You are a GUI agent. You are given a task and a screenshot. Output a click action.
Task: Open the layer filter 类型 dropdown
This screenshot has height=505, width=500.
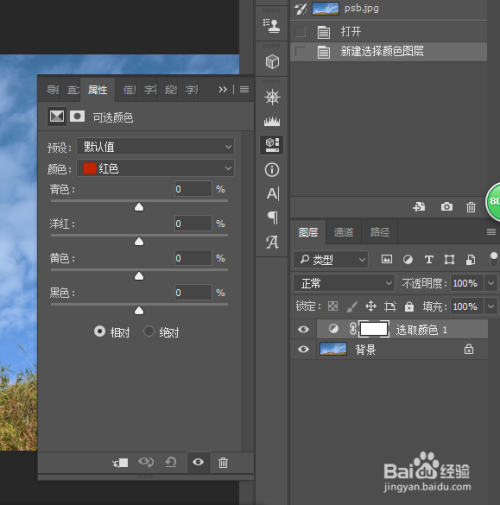(331, 259)
